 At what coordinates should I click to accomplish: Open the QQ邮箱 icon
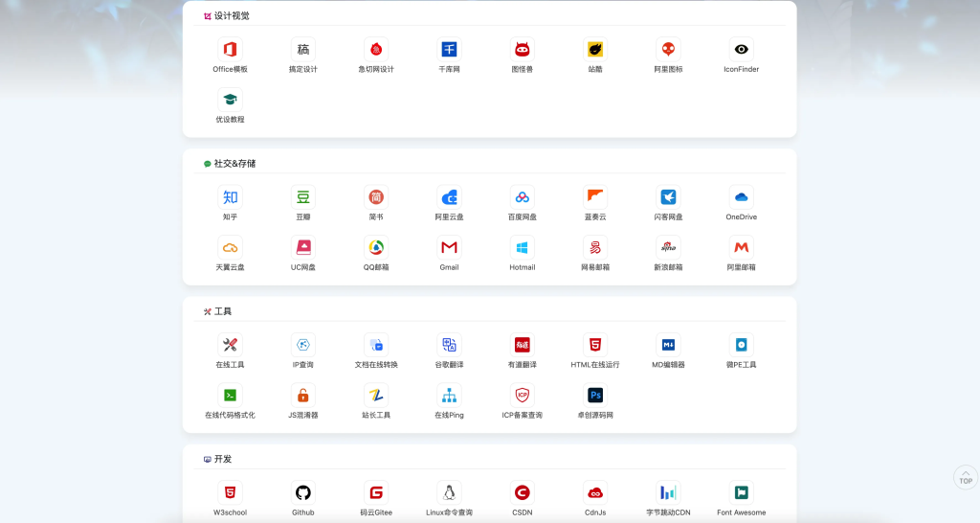point(376,247)
